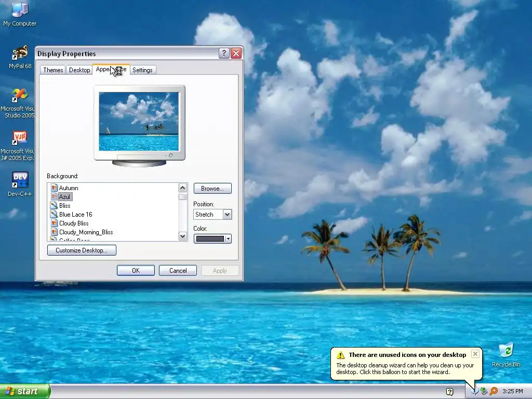Click the Cloudy Bliss file icon
Image resolution: width=532 pixels, height=399 pixels.
pos(54,223)
